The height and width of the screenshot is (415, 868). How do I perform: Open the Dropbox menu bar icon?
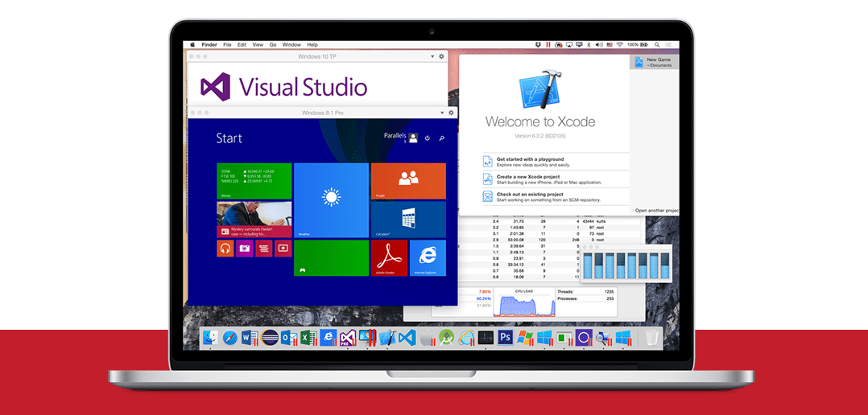538,45
